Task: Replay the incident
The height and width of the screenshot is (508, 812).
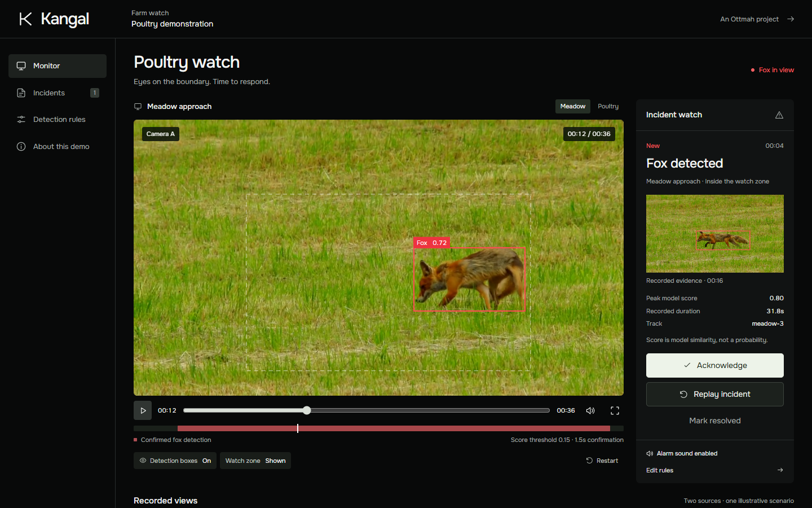Action: (x=715, y=395)
